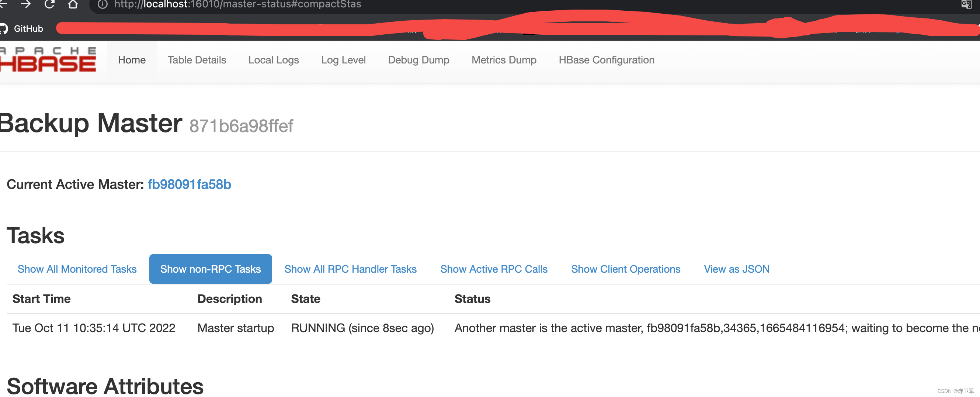
Task: Enable Show All Monitored Tasks filter
Action: pos(77,269)
